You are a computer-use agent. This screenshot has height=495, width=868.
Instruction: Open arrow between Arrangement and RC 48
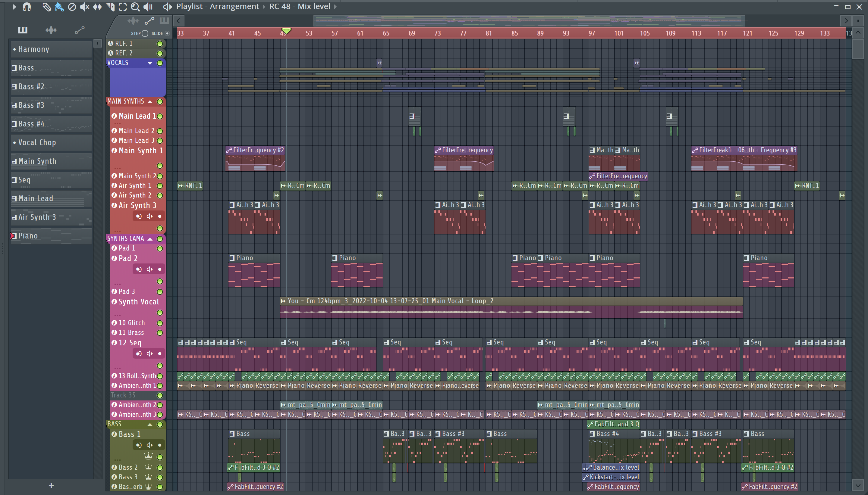point(264,6)
